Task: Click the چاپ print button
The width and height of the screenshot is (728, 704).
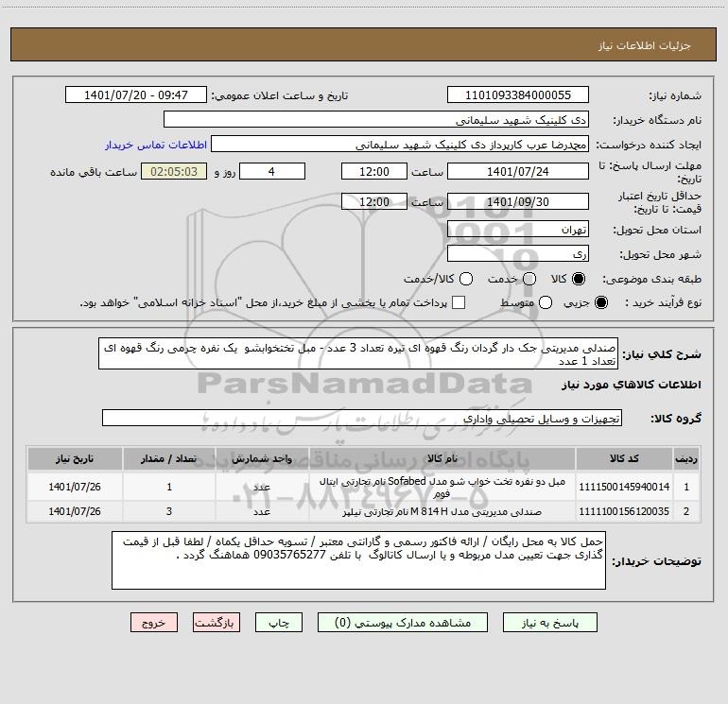Action: [279, 623]
